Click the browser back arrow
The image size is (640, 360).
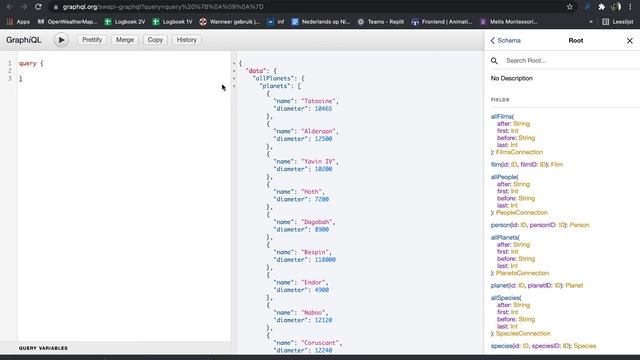(x=9, y=7)
